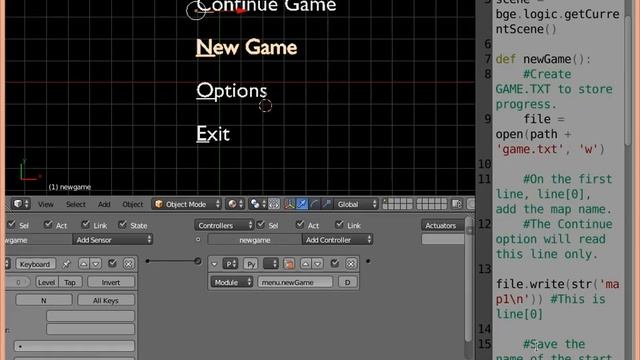Deactivate the Keyboard sensor checkbox
This screenshot has height=360, width=640.
(112, 264)
